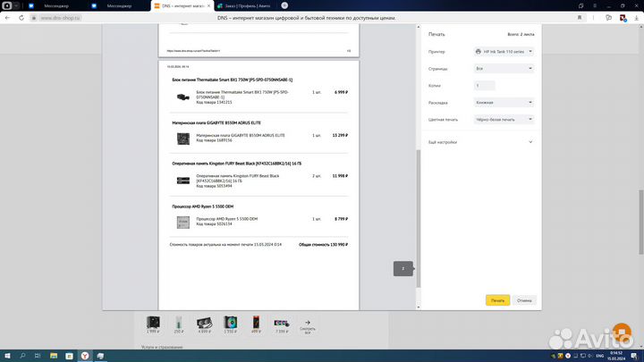Viewport: 644px width, 362px height.
Task: Click the page 2 indicator badge
Action: click(x=402, y=268)
